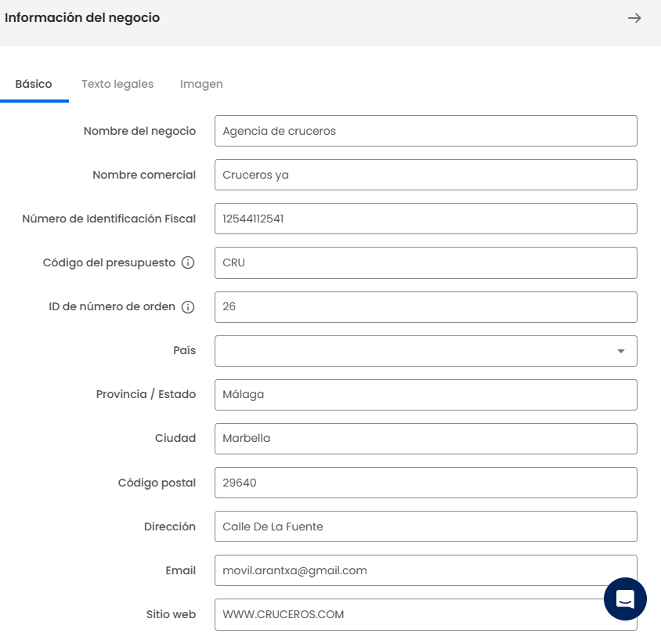Click the Nombre del negocio input field
661x644 pixels.
[x=425, y=131]
